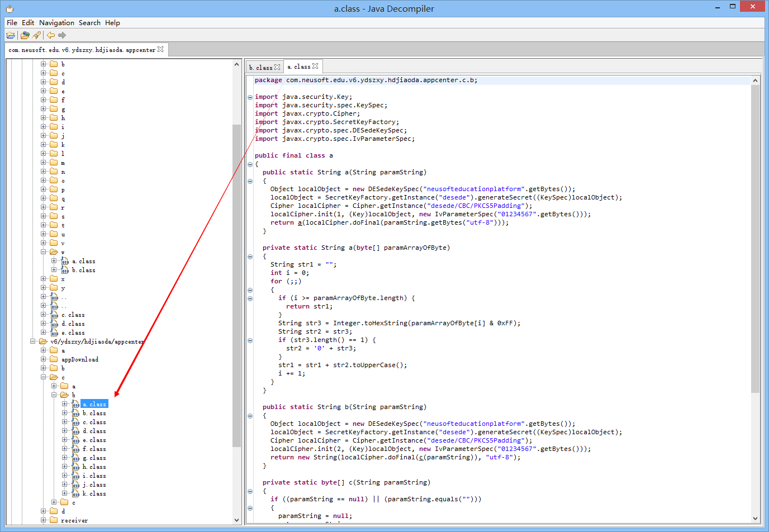
Task: Close the b.class editor tab
Action: pos(277,67)
